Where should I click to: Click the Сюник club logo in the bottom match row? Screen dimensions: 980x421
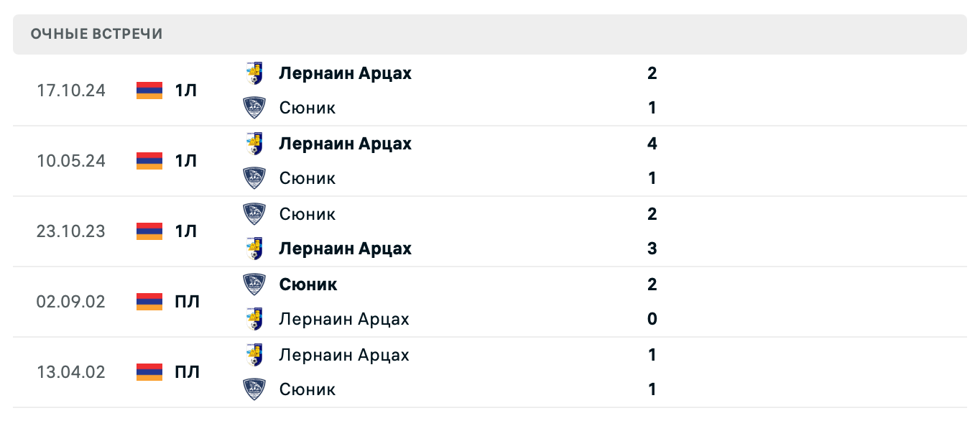pos(255,389)
